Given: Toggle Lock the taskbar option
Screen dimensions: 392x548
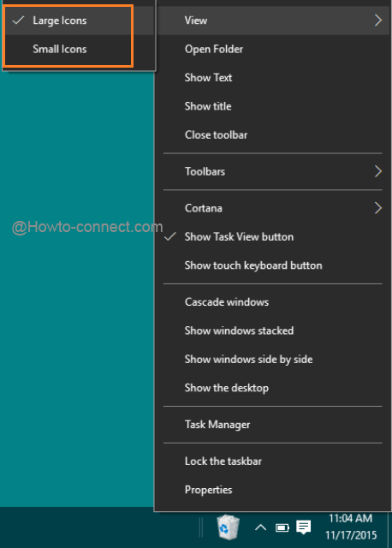Looking at the screenshot, I should (x=273, y=462).
